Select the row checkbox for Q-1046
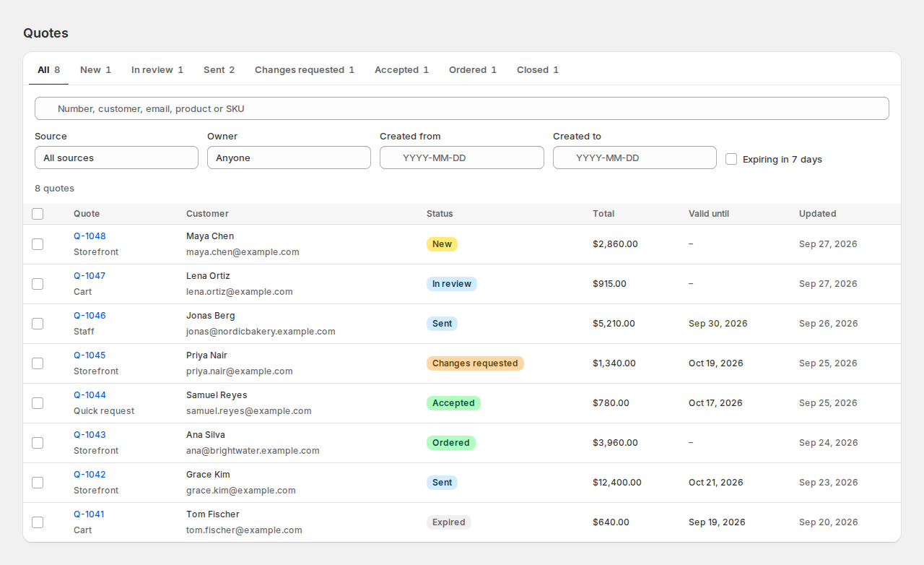Screen dimensions: 924x565 pos(38,324)
